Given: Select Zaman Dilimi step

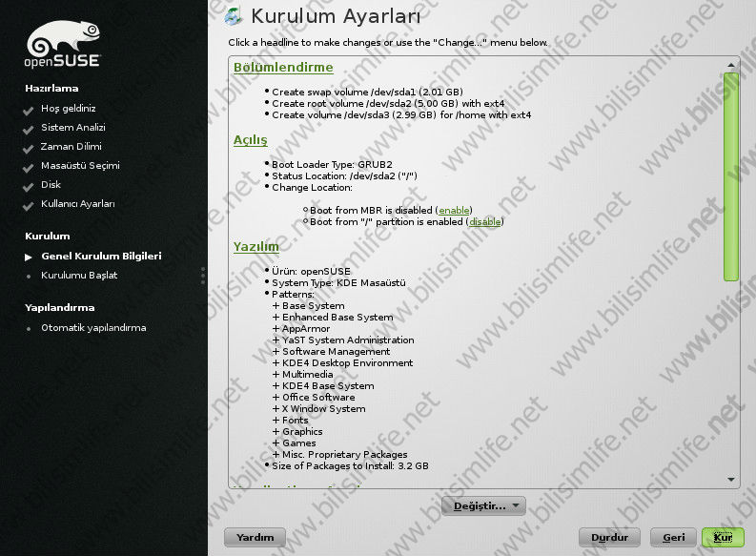Looking at the screenshot, I should pos(71,147).
